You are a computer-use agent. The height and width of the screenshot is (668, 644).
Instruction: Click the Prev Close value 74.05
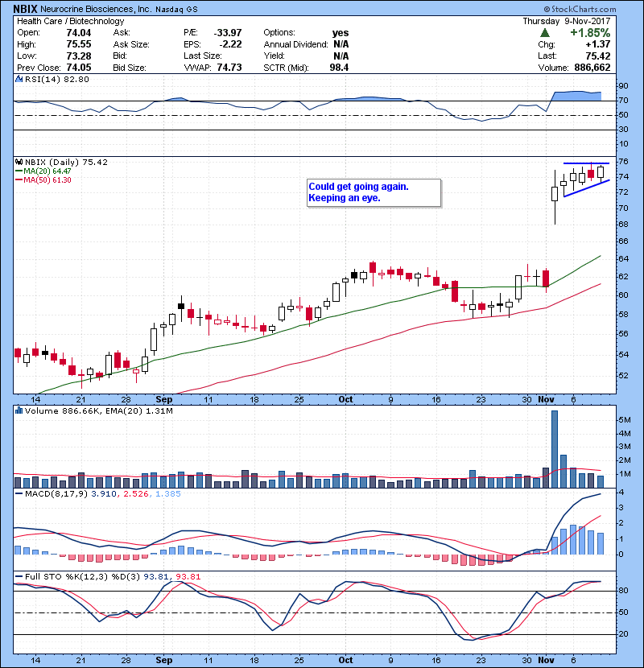78,68
